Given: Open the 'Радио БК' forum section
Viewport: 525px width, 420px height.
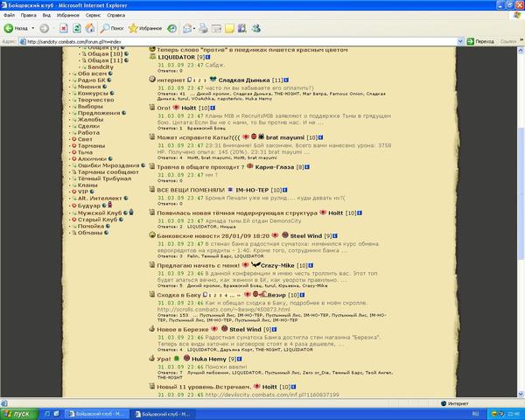Looking at the screenshot, I should point(91,80).
